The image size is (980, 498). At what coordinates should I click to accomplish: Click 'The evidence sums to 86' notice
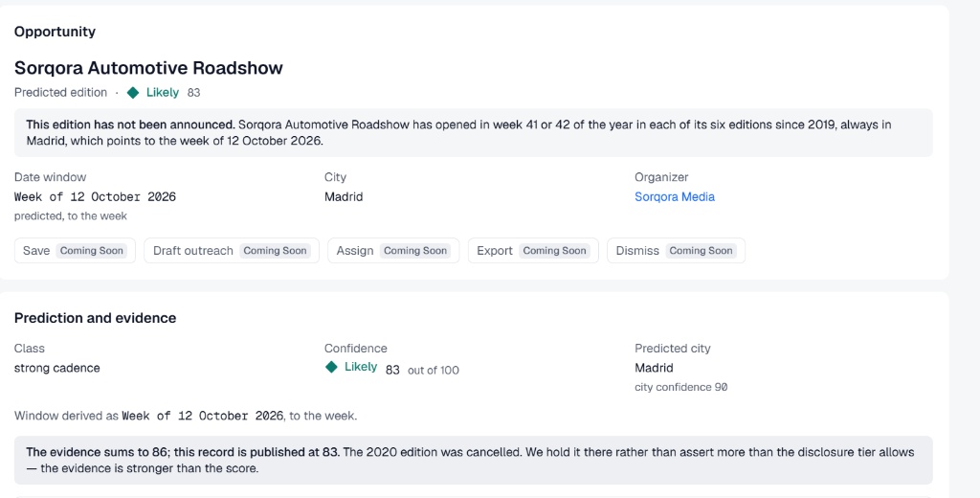(473, 460)
